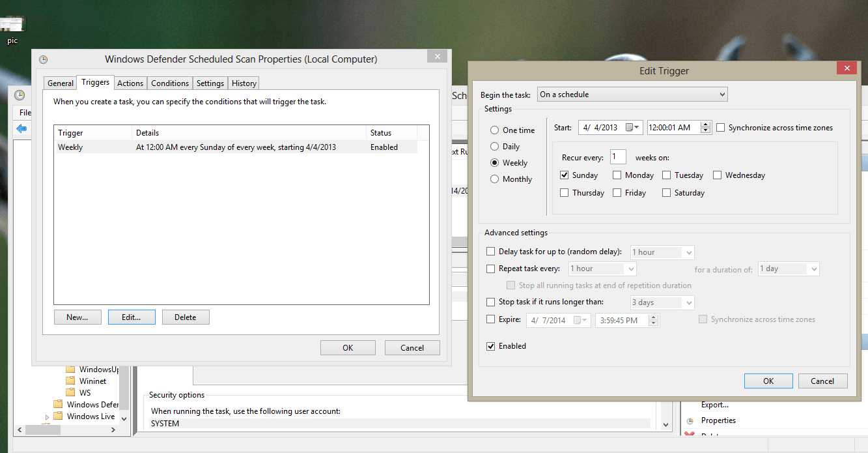
Task: Select the Daily schedule option
Action: (x=495, y=147)
